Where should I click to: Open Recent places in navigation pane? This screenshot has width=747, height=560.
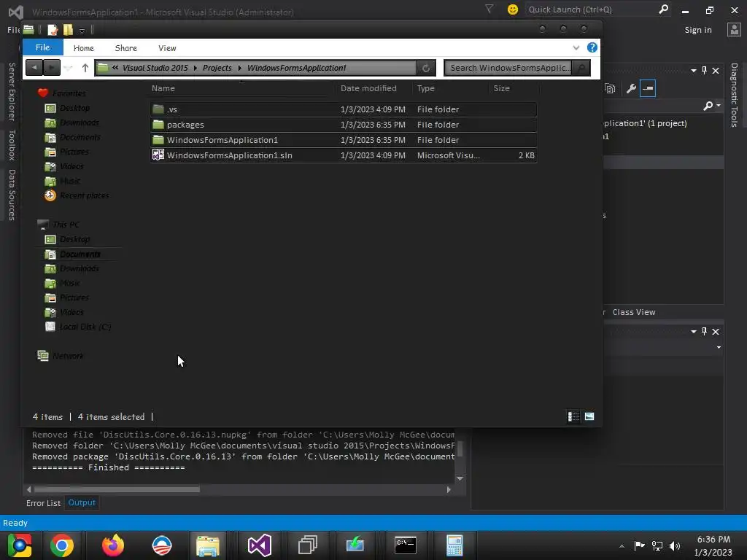pos(85,195)
